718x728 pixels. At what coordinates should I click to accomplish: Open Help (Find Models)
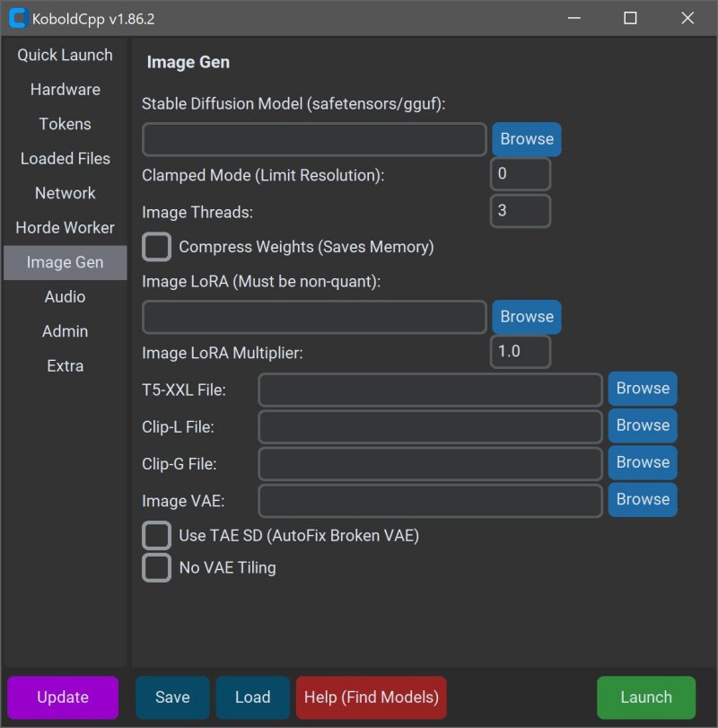372,697
